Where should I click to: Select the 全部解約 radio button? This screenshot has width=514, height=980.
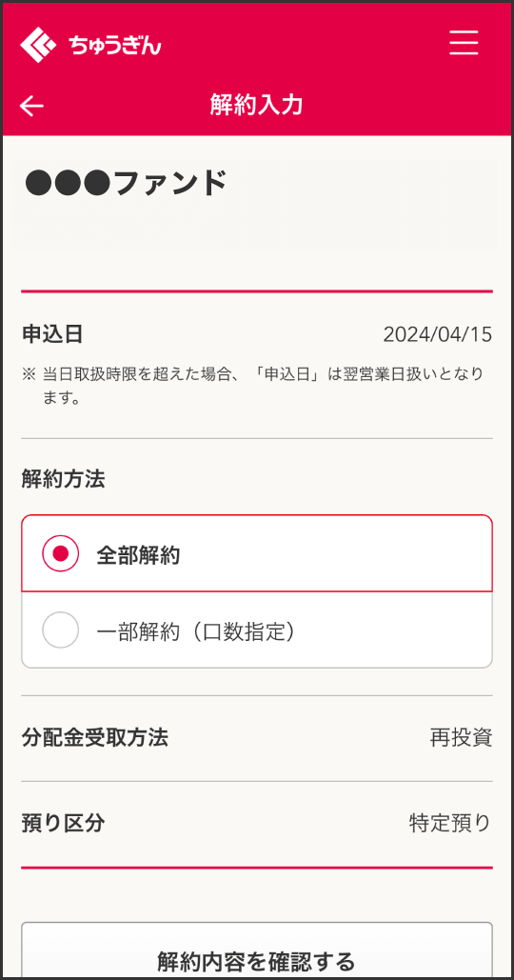point(61,553)
